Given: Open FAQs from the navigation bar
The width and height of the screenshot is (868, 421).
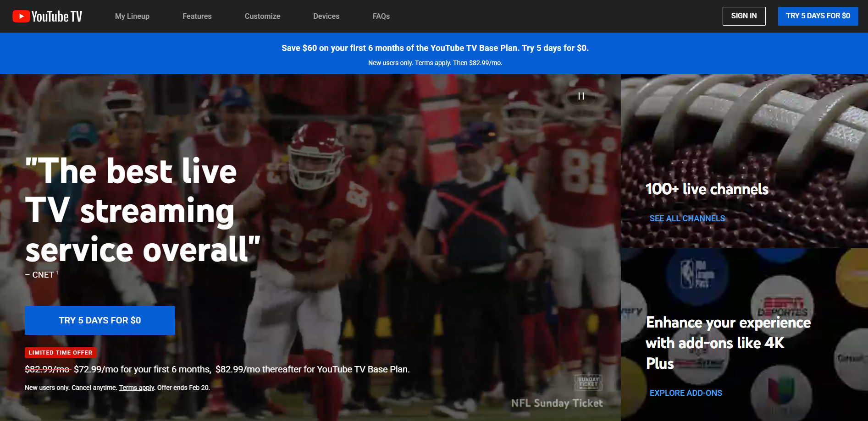Looking at the screenshot, I should point(381,16).
